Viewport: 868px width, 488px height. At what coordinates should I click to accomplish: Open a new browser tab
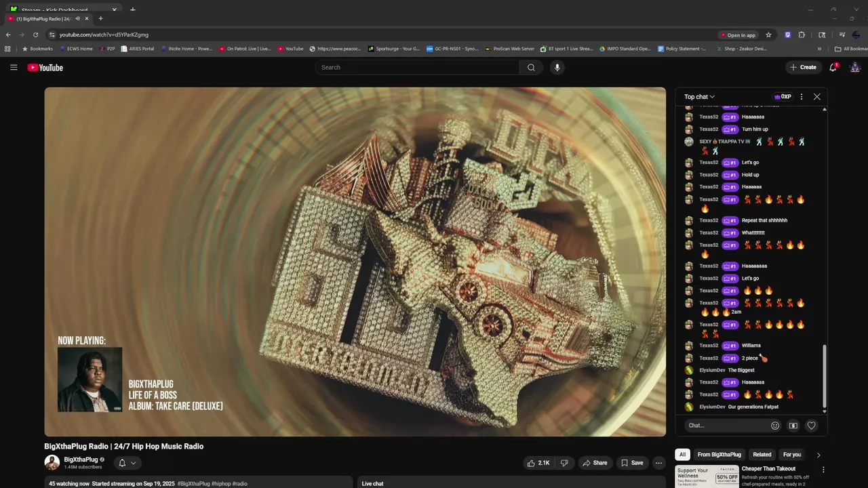click(100, 18)
